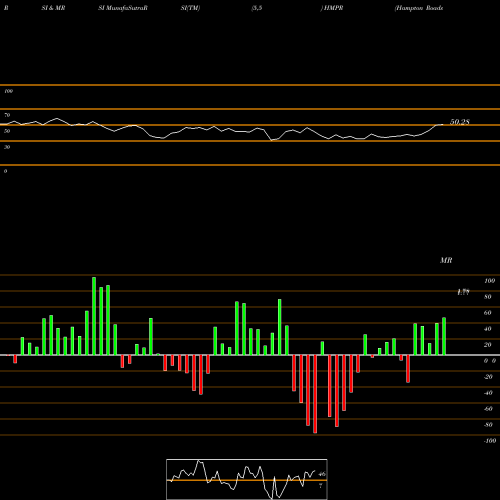This screenshot has height=500, width=500.
Task: Click the last green bar on the right
Action: point(444,336)
